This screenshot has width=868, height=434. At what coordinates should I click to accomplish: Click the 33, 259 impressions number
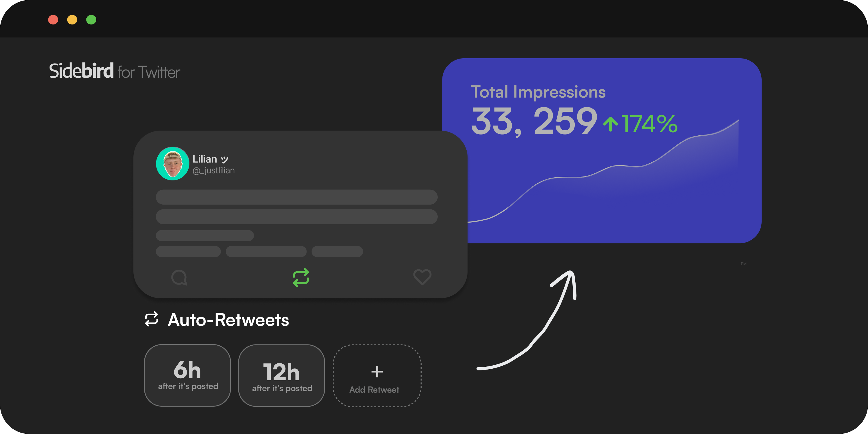[x=534, y=121]
